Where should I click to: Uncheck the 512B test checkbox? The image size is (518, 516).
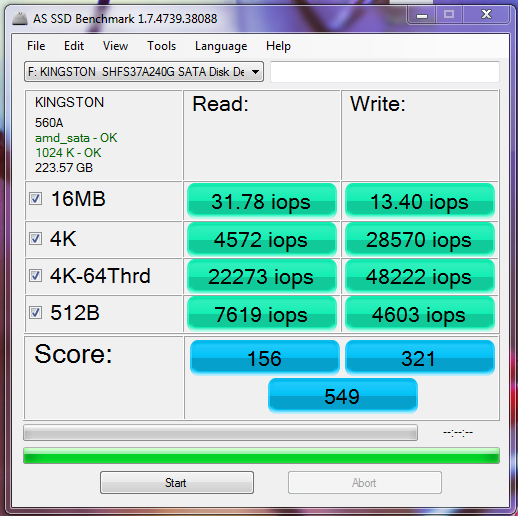point(35,313)
